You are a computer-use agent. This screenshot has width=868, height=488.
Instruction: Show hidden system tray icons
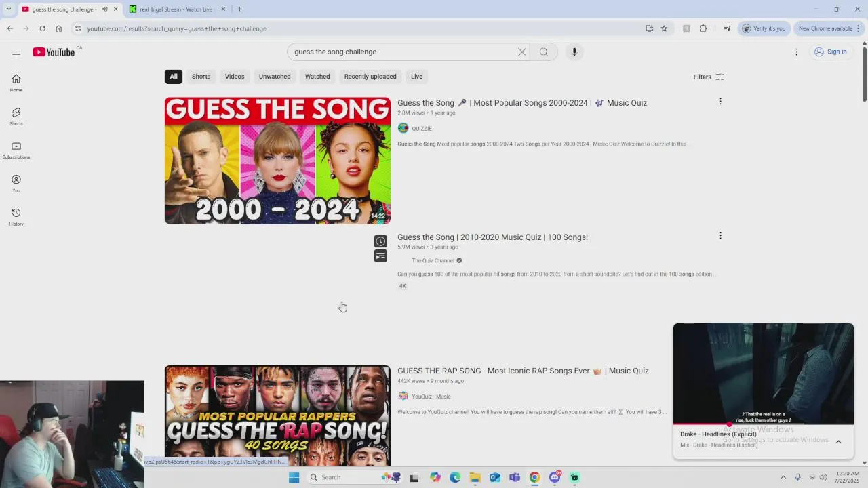click(x=783, y=477)
